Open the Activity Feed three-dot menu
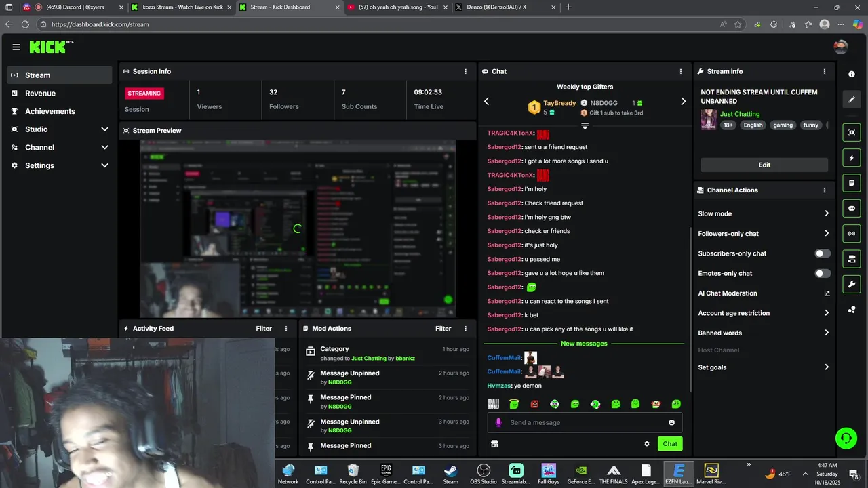Viewport: 868px width, 488px height. click(286, 329)
